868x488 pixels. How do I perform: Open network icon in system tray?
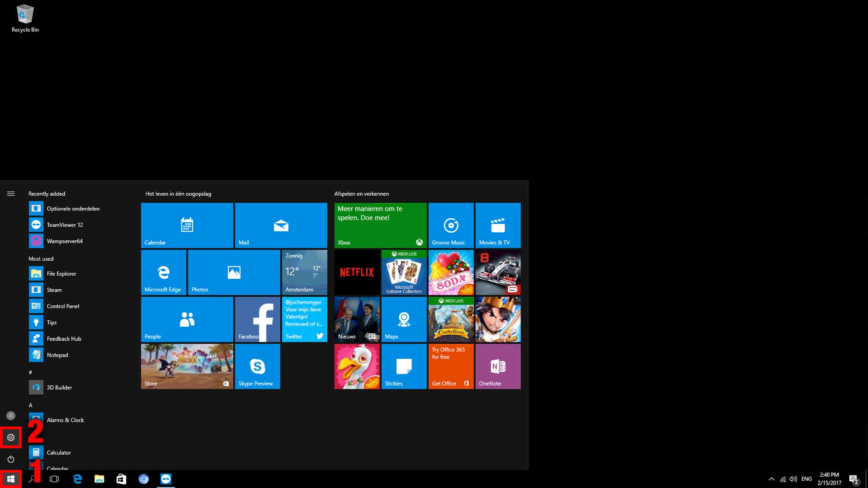783,479
